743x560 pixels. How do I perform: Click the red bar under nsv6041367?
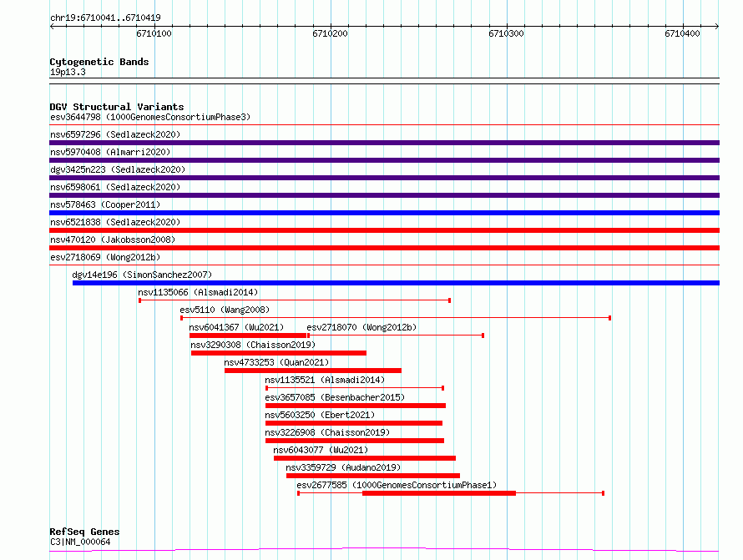click(x=247, y=335)
